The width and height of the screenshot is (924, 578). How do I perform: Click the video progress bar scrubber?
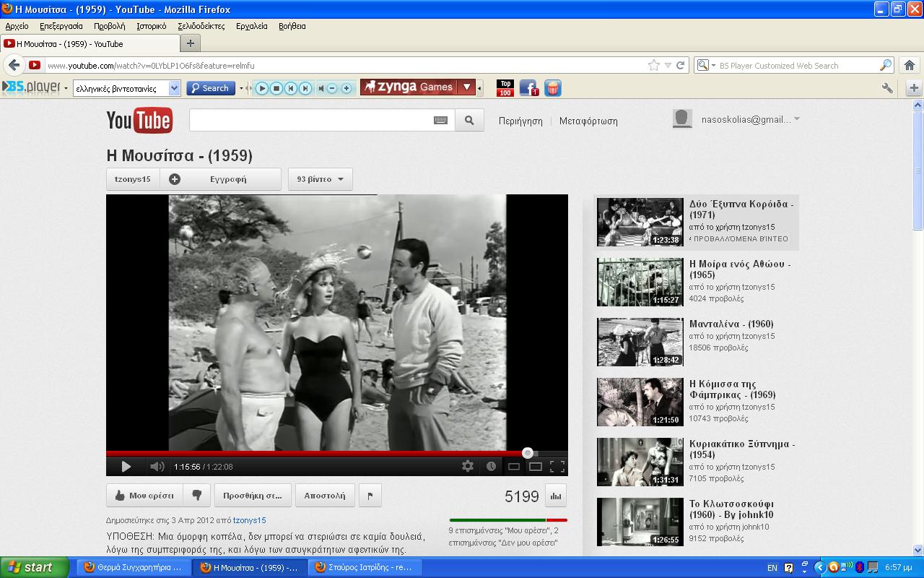coord(528,453)
